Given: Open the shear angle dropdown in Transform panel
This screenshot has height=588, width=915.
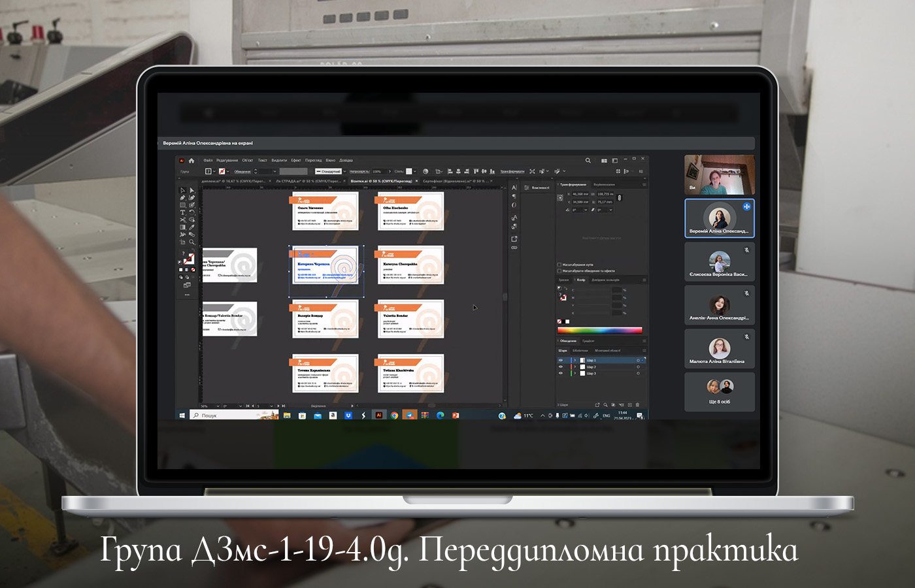Looking at the screenshot, I should [610, 210].
